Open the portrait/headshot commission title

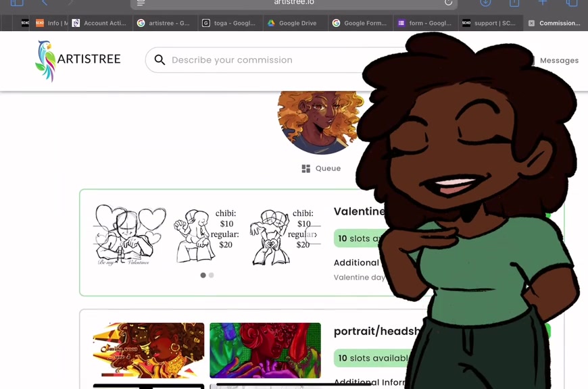click(x=377, y=332)
